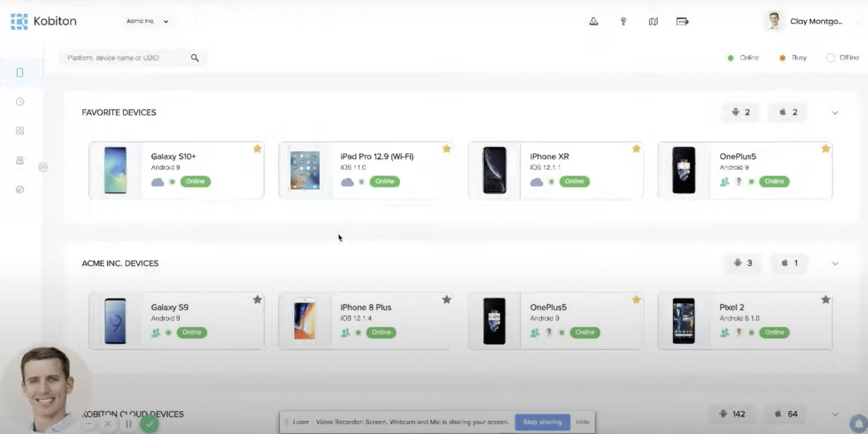Click the key icon in header
868x434 pixels.
623,22
